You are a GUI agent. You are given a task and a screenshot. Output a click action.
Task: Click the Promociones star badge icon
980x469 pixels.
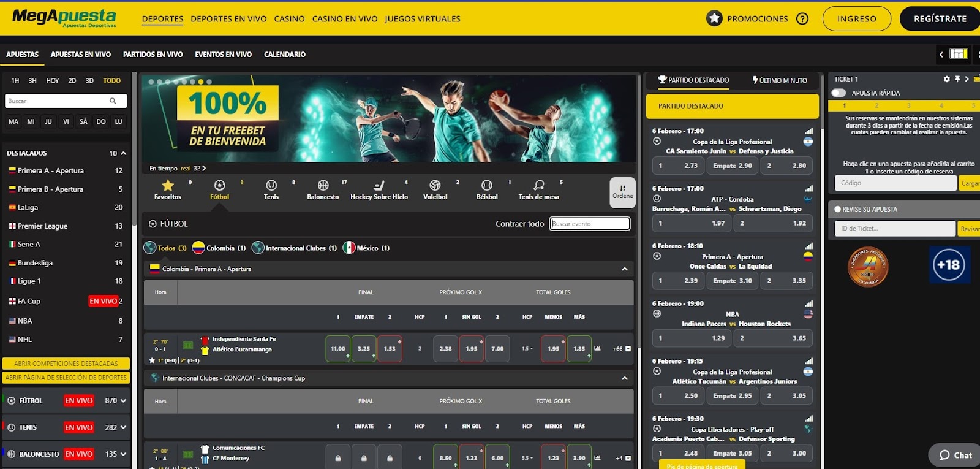pyautogui.click(x=714, y=18)
